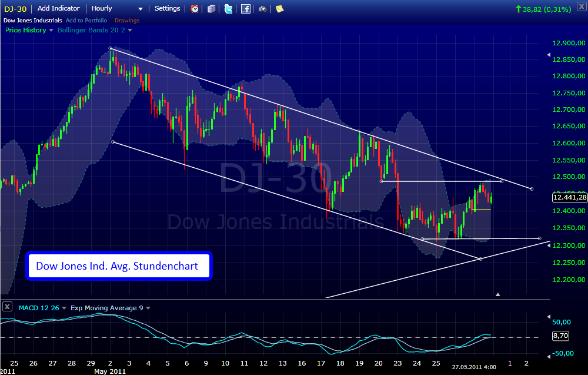Screen dimensions: 588x375
Task: Close the chart with the top-right X
Action: 582,7
